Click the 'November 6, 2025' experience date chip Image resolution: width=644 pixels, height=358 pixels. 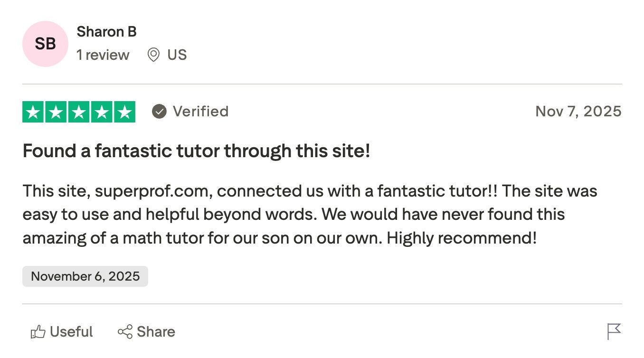pyautogui.click(x=85, y=276)
